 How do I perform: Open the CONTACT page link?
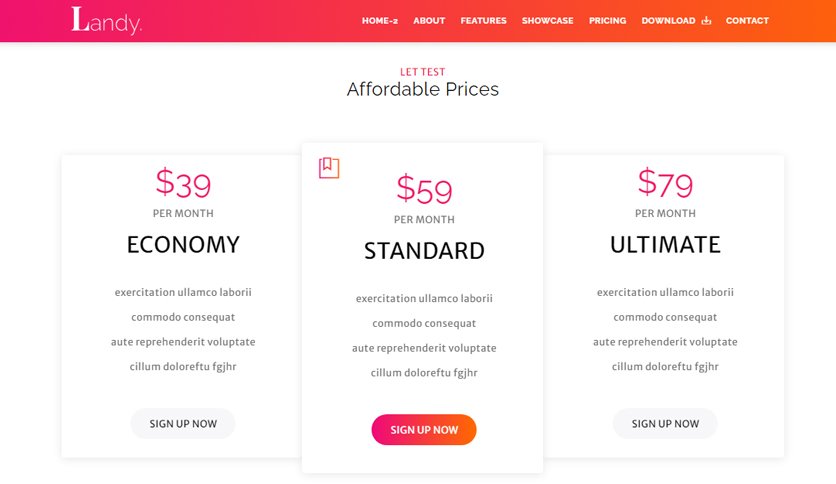click(747, 21)
